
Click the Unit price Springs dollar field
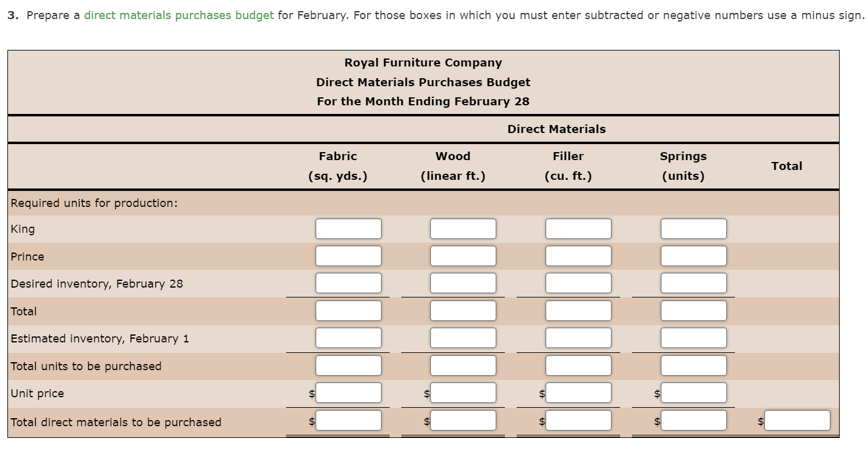[693, 392]
